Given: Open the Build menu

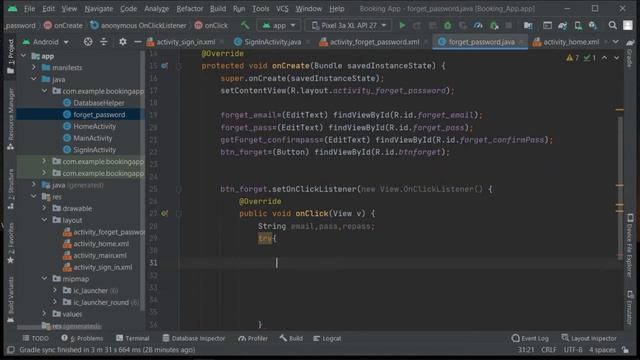Looking at the screenshot, I should [218, 9].
